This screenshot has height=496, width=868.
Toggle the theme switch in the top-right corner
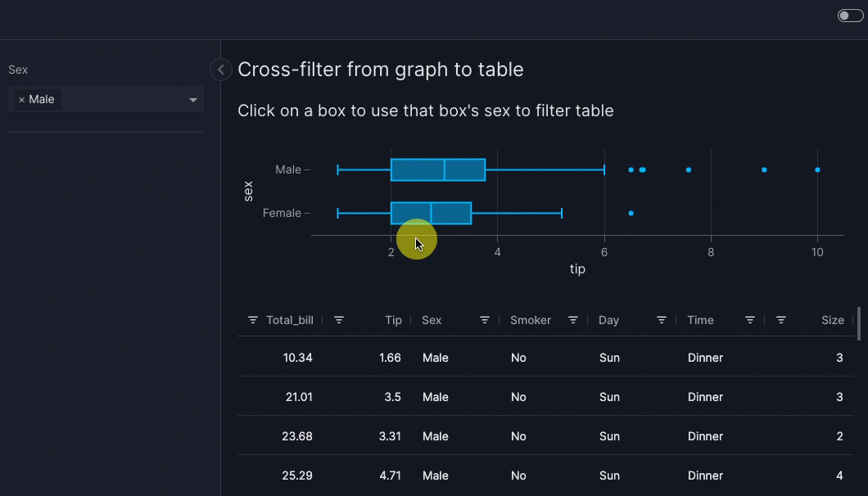(x=850, y=16)
